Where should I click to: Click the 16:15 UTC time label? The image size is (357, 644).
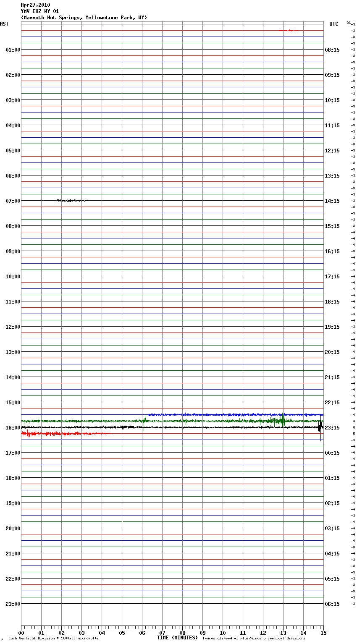click(x=332, y=251)
